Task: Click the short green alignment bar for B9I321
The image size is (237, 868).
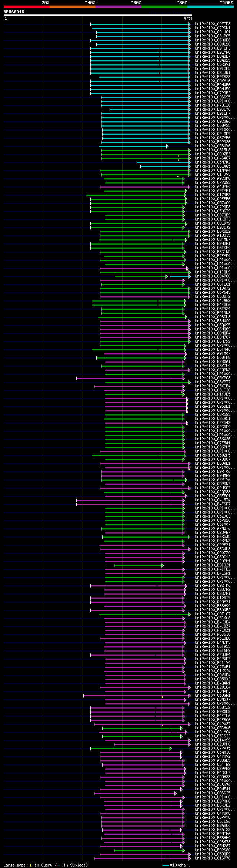Action: 139,565
